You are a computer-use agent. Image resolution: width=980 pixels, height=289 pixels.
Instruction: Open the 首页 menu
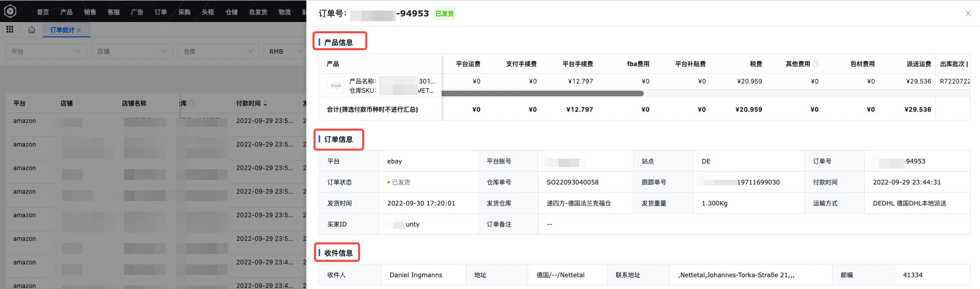43,12
